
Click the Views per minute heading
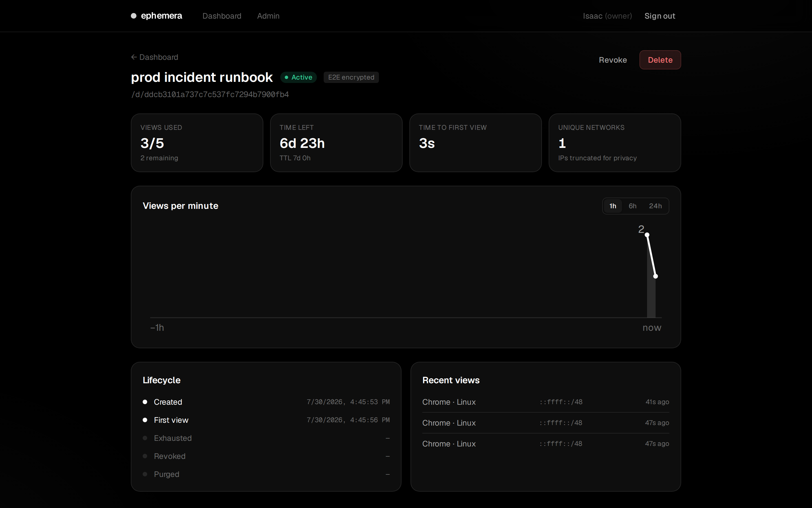point(180,206)
